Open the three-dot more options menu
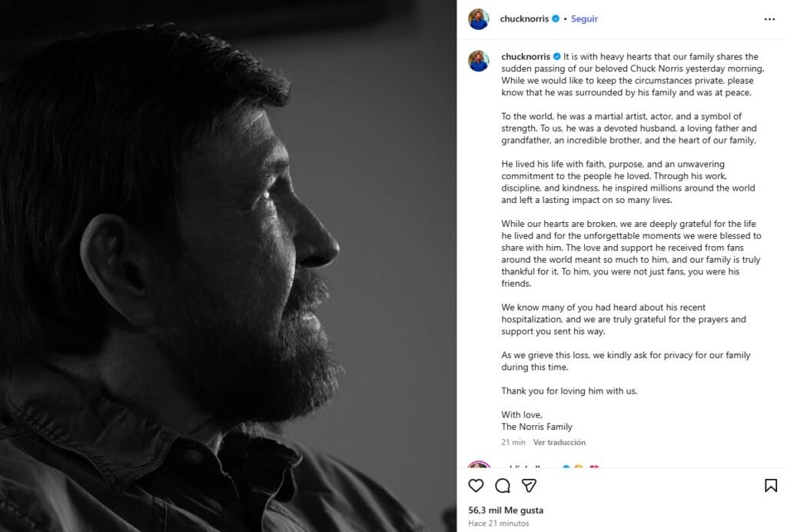 [769, 19]
